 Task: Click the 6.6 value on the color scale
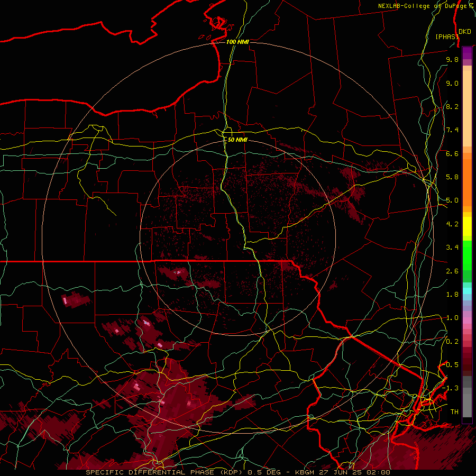pos(452,153)
